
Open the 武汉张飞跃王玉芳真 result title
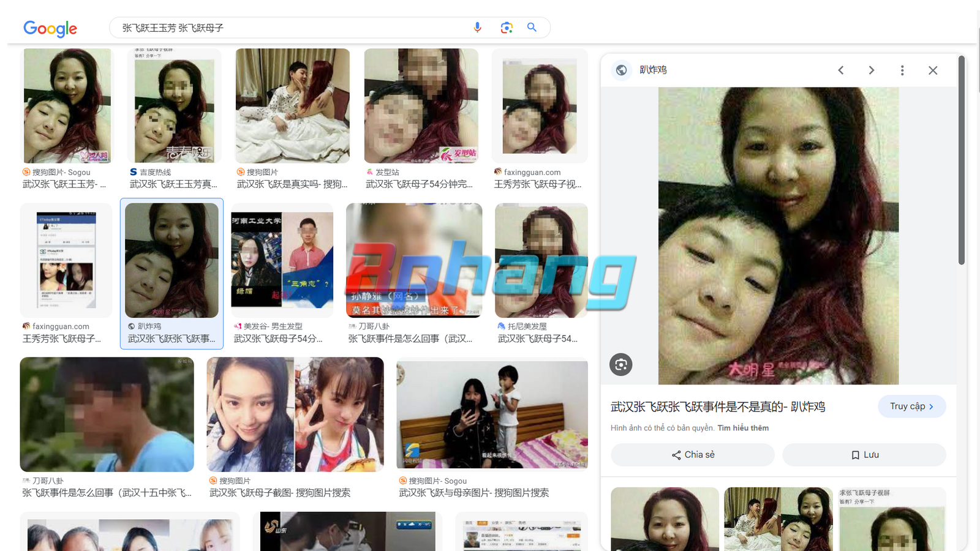coord(173,184)
